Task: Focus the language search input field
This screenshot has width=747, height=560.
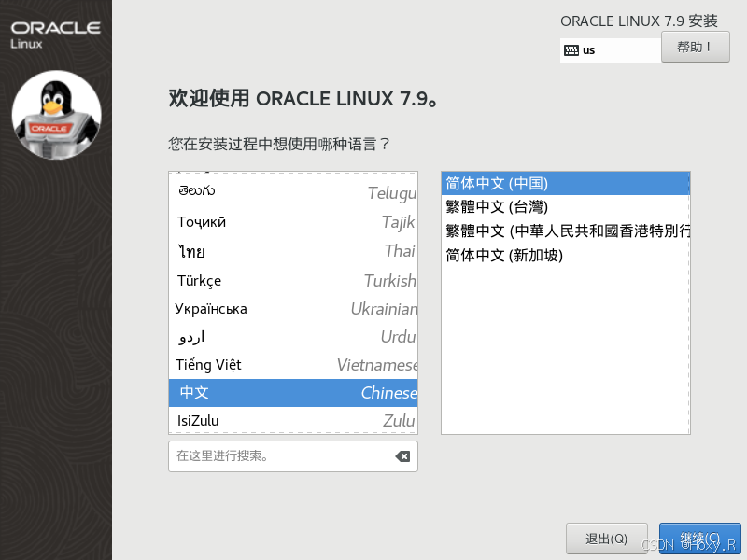Action: pyautogui.click(x=293, y=456)
